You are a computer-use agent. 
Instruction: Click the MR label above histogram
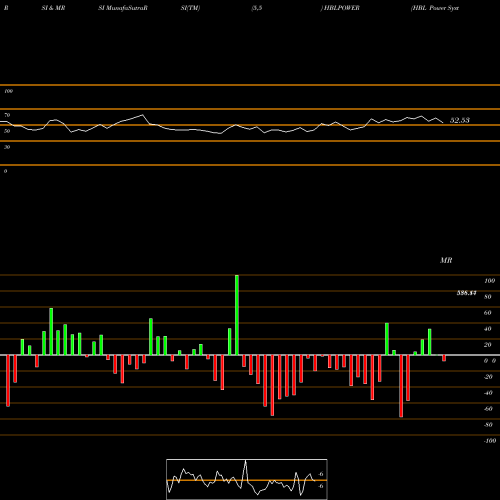(x=446, y=260)
